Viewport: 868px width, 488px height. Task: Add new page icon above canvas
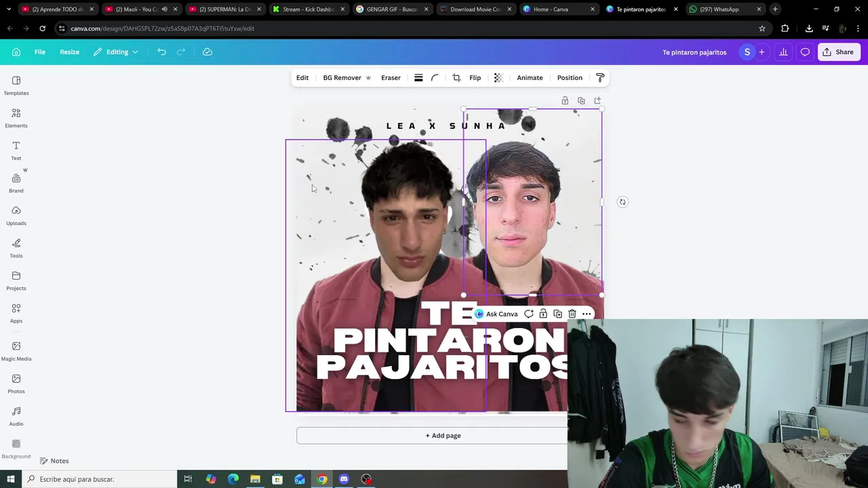(x=597, y=100)
